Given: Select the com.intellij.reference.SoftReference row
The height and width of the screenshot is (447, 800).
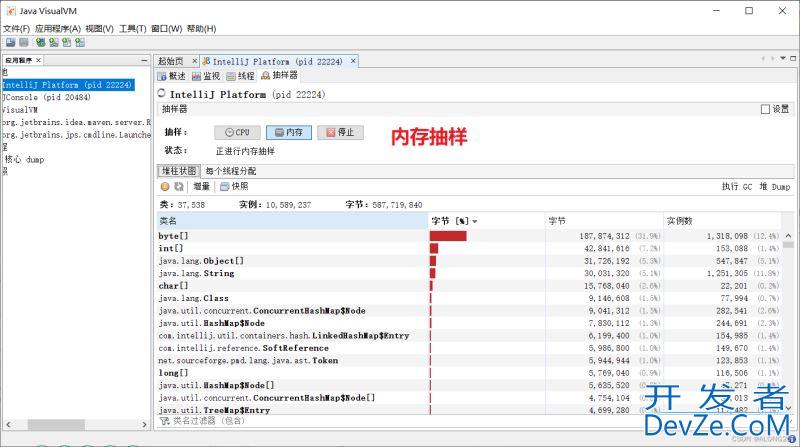Looking at the screenshot, I should (468, 348).
